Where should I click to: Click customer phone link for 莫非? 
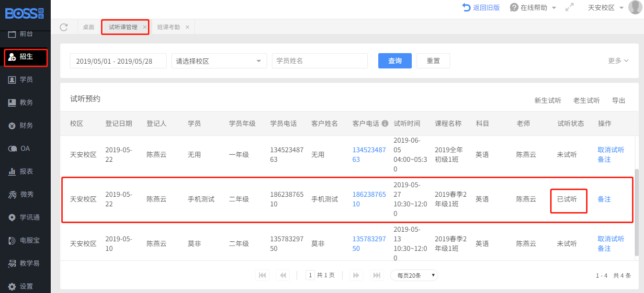pos(369,244)
